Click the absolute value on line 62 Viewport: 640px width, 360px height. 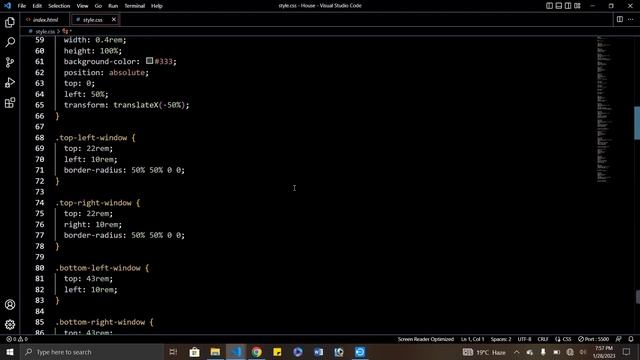point(127,72)
